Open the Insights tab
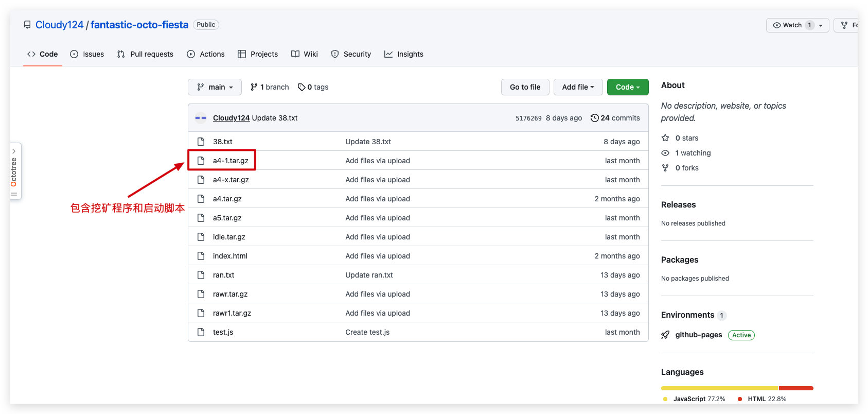868x414 pixels. pos(404,54)
